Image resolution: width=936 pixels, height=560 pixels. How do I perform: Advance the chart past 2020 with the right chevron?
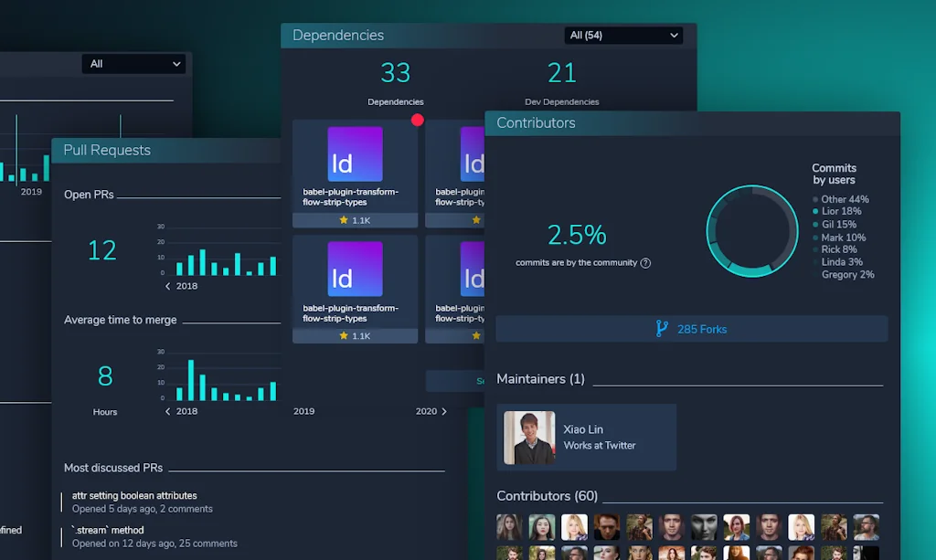pos(444,411)
